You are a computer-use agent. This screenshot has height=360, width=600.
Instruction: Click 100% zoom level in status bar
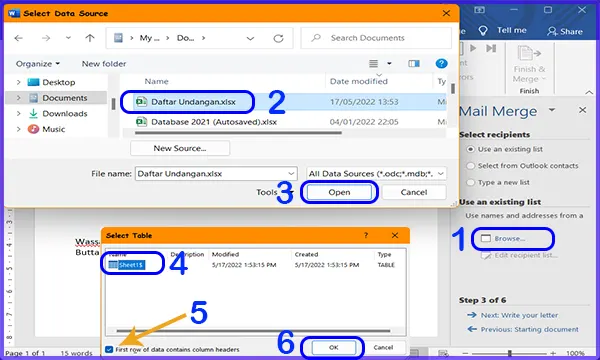575,353
